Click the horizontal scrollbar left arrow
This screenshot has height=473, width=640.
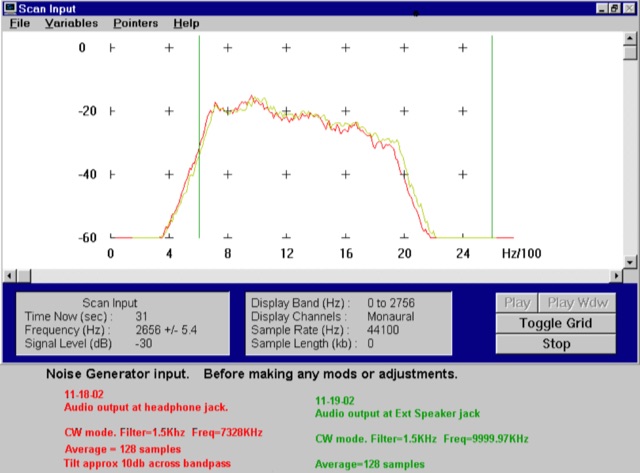8,275
